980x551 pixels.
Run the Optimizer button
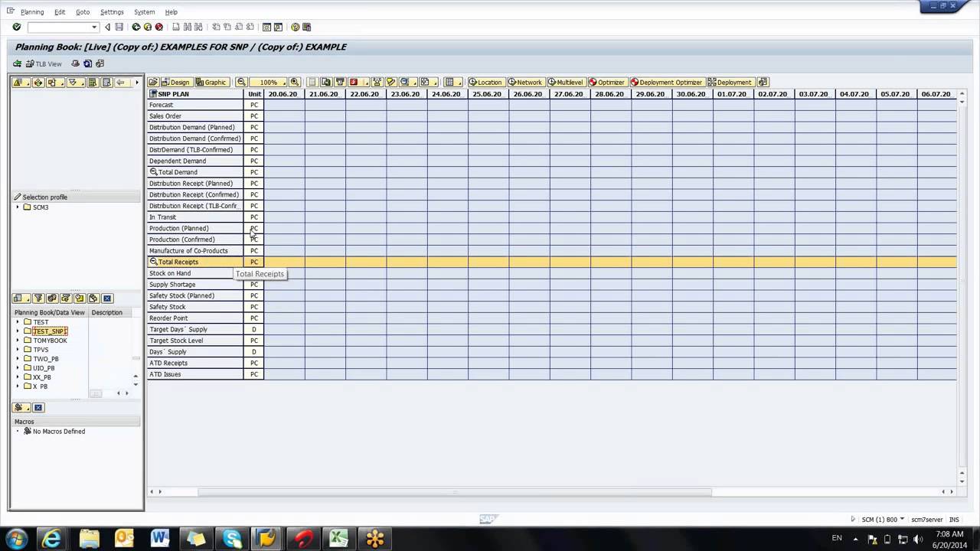click(x=607, y=82)
